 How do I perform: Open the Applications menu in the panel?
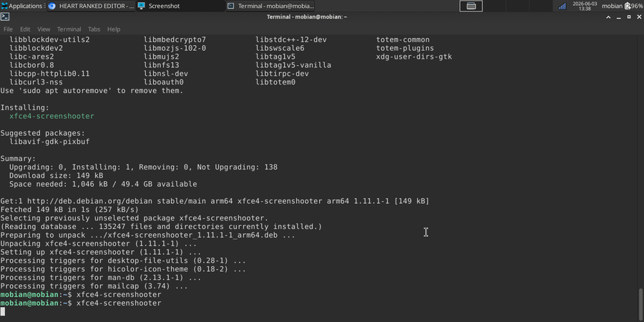(23, 6)
